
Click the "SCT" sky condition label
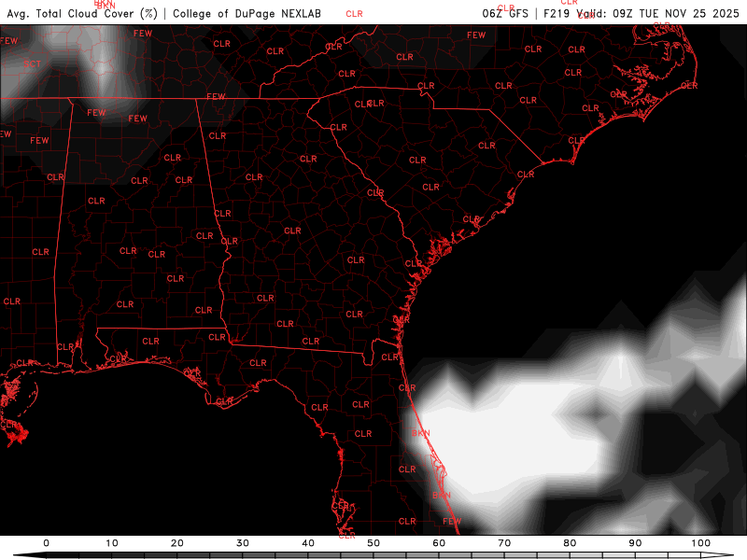[33, 63]
